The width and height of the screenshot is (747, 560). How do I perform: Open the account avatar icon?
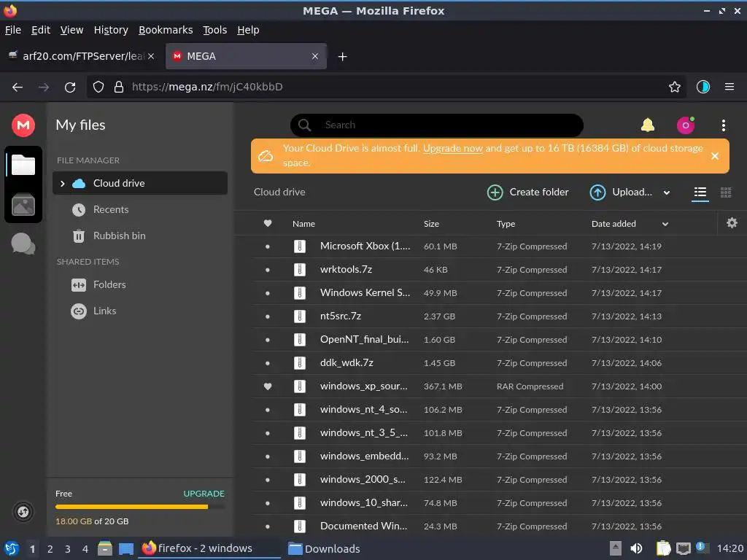tap(686, 125)
